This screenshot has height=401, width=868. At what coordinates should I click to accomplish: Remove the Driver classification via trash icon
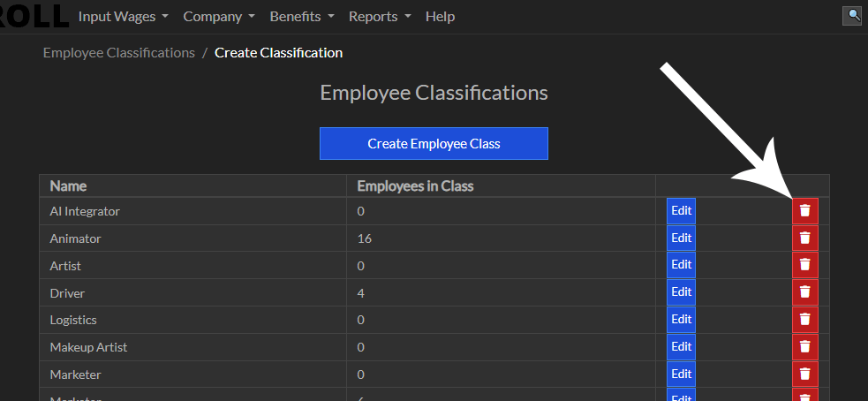pyautogui.click(x=804, y=292)
